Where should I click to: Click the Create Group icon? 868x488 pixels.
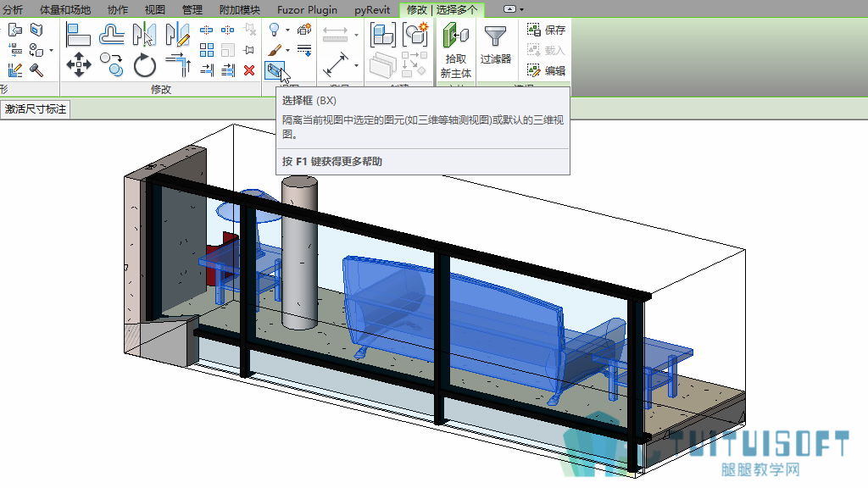pyautogui.click(x=415, y=34)
